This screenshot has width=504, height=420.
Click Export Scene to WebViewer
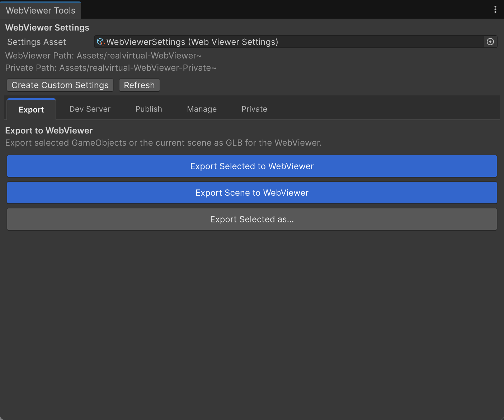click(252, 193)
